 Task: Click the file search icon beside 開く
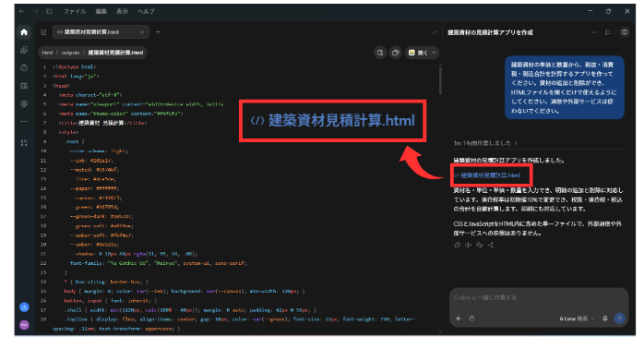click(x=380, y=53)
